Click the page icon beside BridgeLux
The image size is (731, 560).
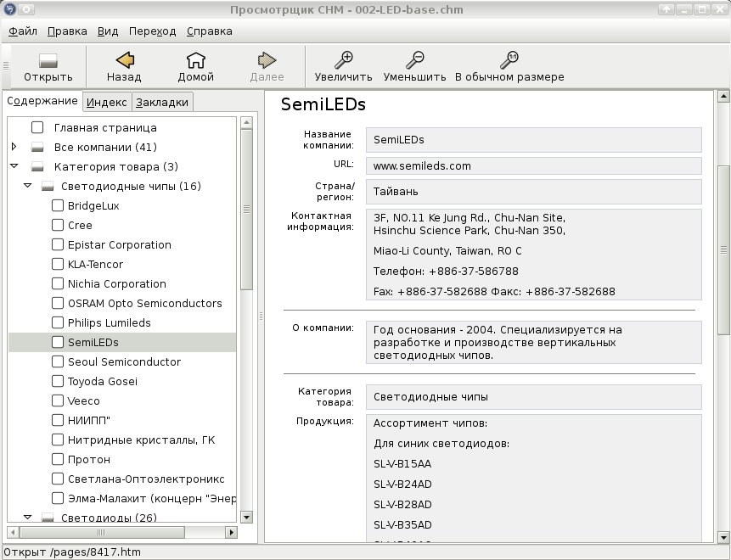[x=58, y=205]
